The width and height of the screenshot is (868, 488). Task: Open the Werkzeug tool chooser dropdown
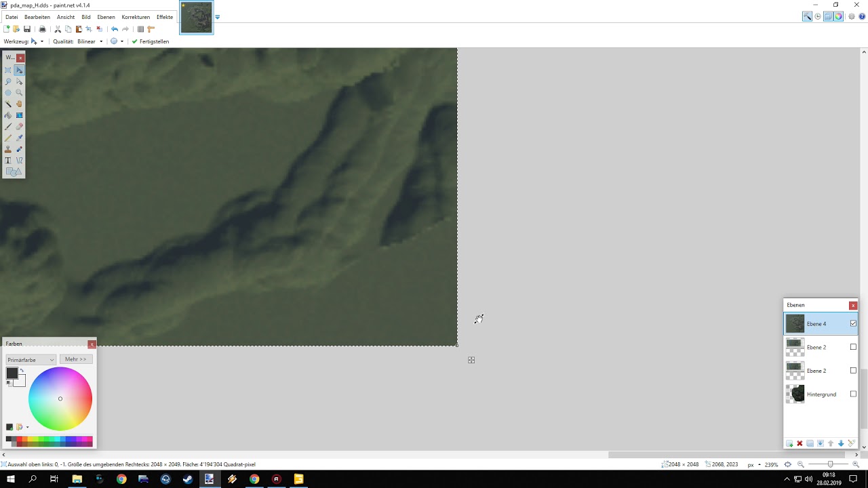click(x=37, y=41)
